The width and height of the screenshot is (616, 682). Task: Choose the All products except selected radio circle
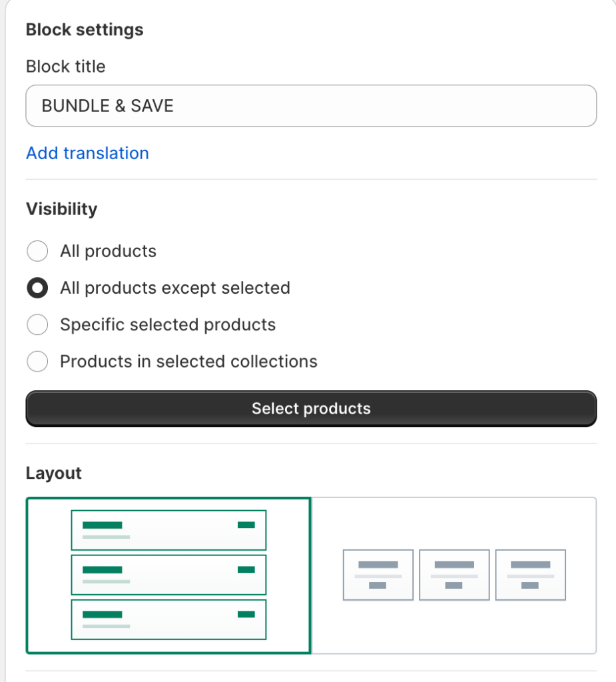tap(37, 288)
